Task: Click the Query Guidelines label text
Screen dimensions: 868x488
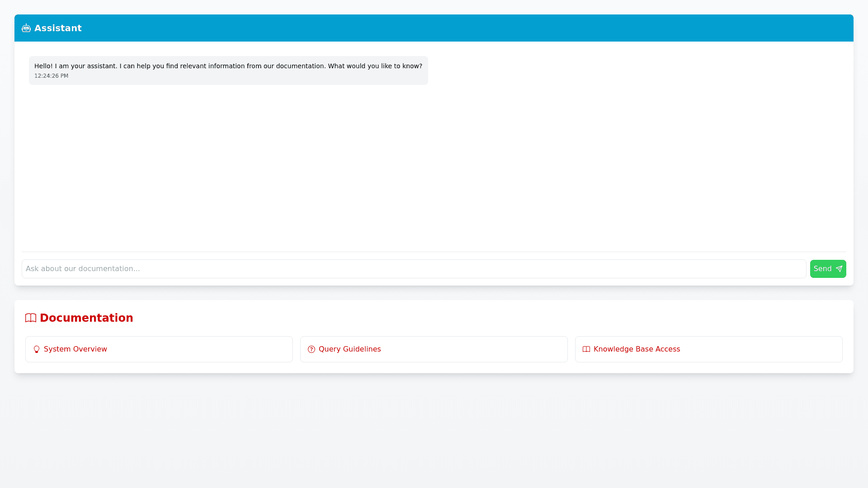Action: tap(349, 349)
